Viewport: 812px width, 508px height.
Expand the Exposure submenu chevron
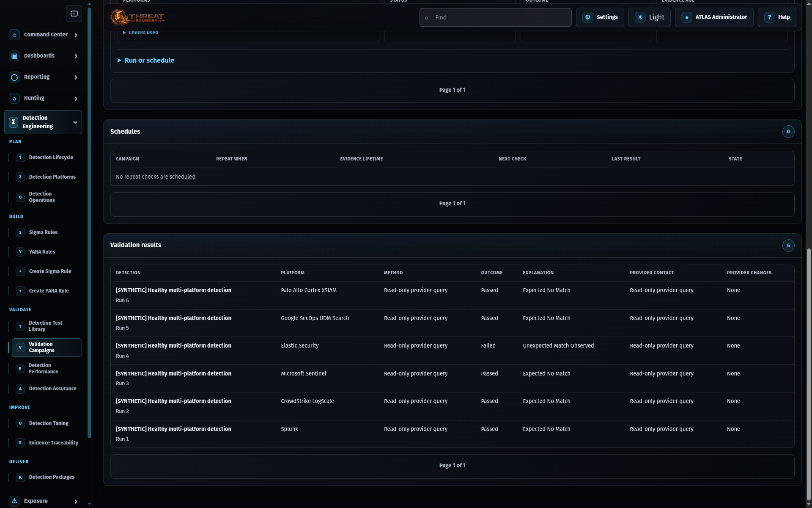(x=76, y=502)
